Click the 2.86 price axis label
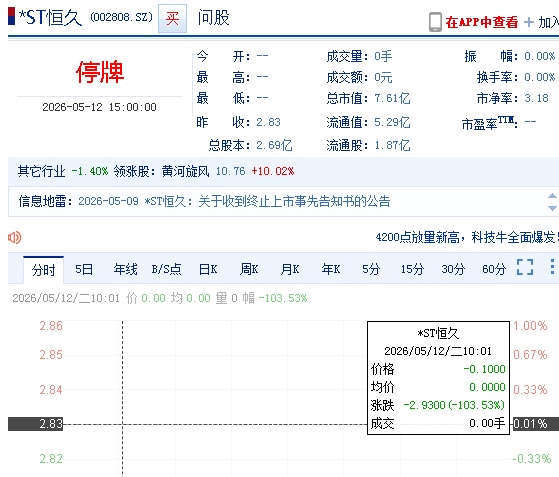The image size is (559, 477). pyautogui.click(x=51, y=326)
